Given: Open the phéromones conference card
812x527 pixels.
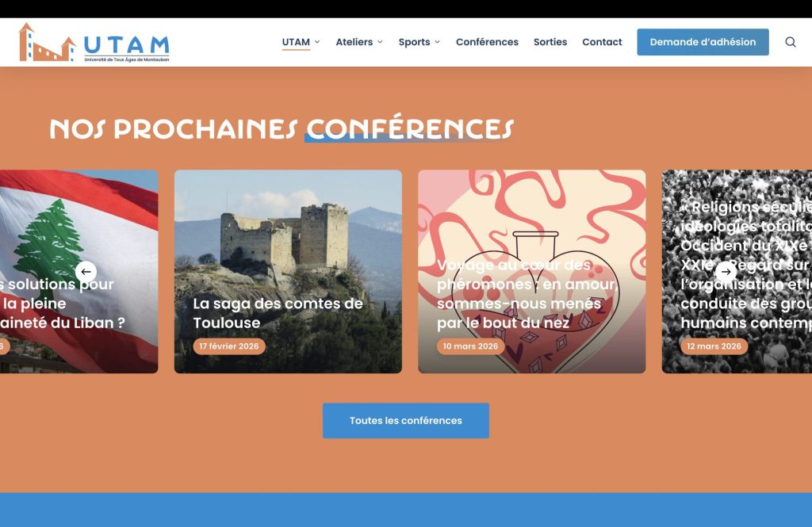Looking at the screenshot, I should pyautogui.click(x=532, y=271).
